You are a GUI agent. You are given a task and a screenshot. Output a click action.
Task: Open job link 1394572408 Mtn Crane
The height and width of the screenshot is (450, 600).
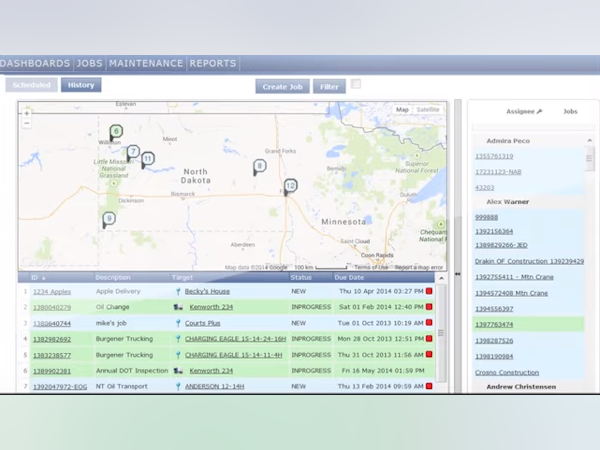pyautogui.click(x=511, y=293)
